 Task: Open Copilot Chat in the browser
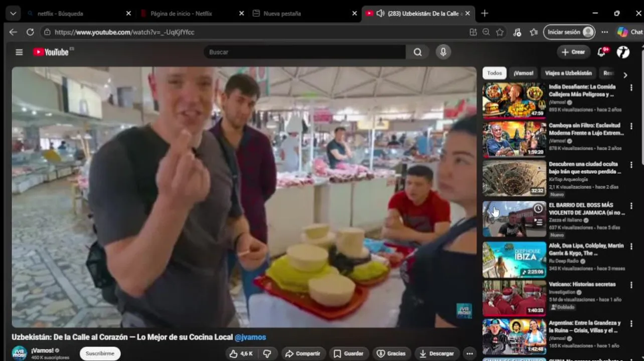630,32
